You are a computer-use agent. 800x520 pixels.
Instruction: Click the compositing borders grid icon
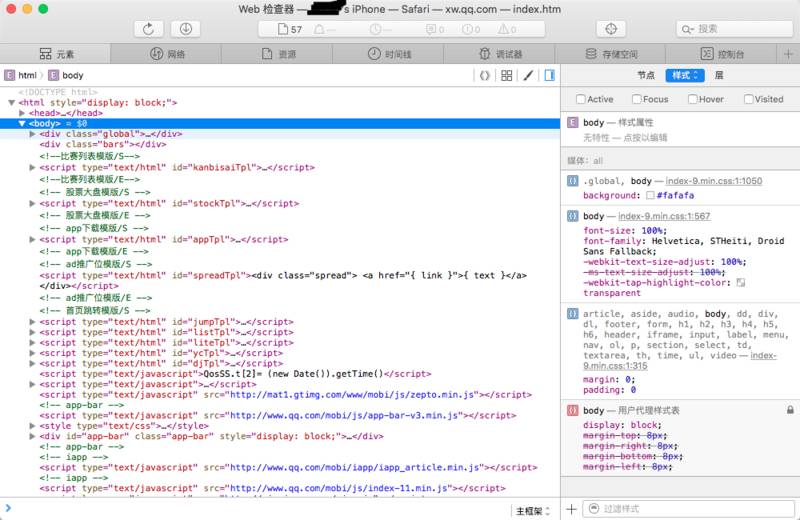507,76
